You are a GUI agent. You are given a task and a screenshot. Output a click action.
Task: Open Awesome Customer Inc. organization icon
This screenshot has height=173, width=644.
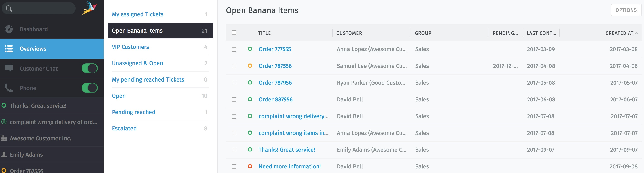coord(4,138)
